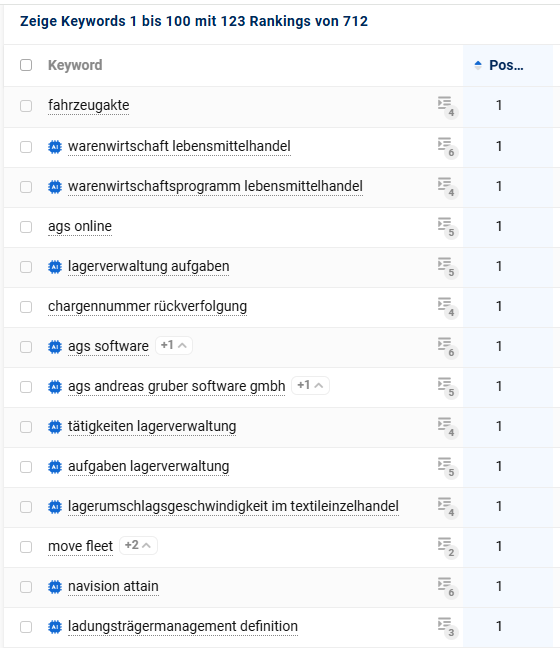Click AI badge next to lagerverwaltung aufgaben
This screenshot has height=648, width=560.
(x=55, y=267)
